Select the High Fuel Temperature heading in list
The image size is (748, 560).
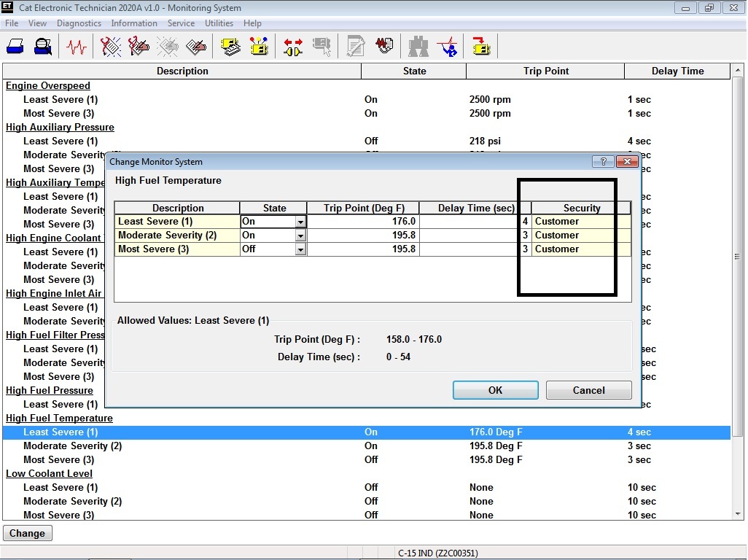59,419
